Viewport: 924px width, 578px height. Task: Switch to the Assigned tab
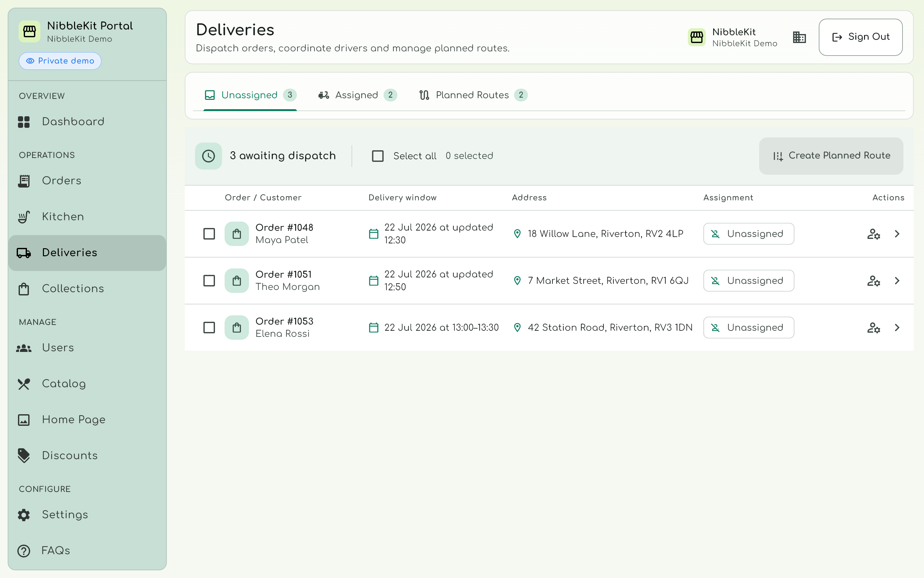tap(357, 95)
